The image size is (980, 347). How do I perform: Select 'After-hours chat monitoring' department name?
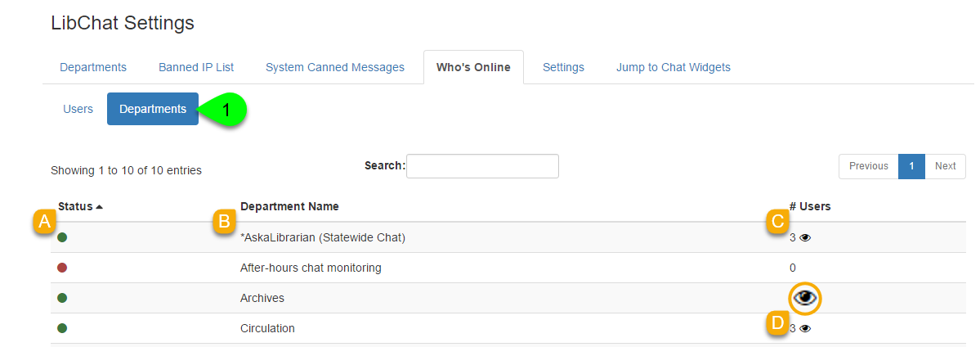[x=311, y=268]
